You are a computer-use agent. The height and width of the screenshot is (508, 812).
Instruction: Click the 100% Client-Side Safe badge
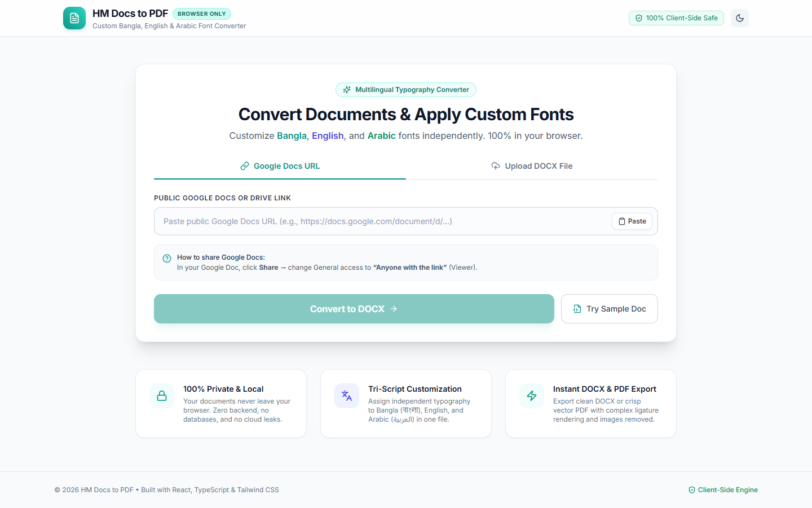pos(676,18)
